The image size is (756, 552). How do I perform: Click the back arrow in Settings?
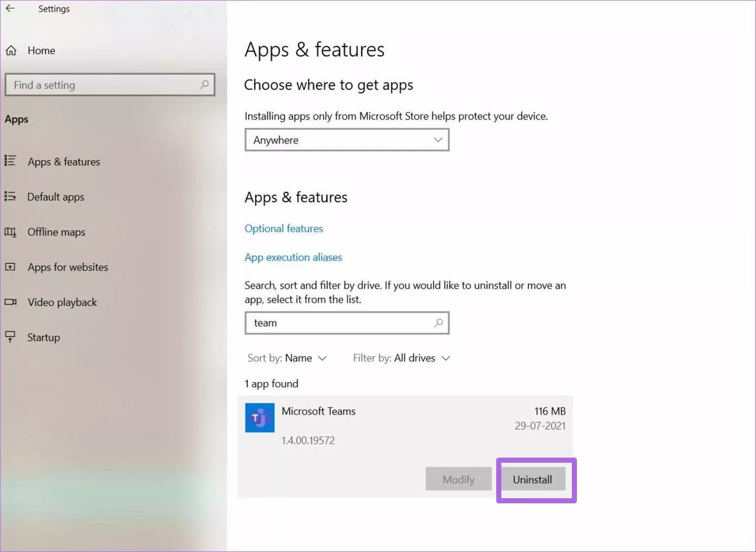[10, 9]
